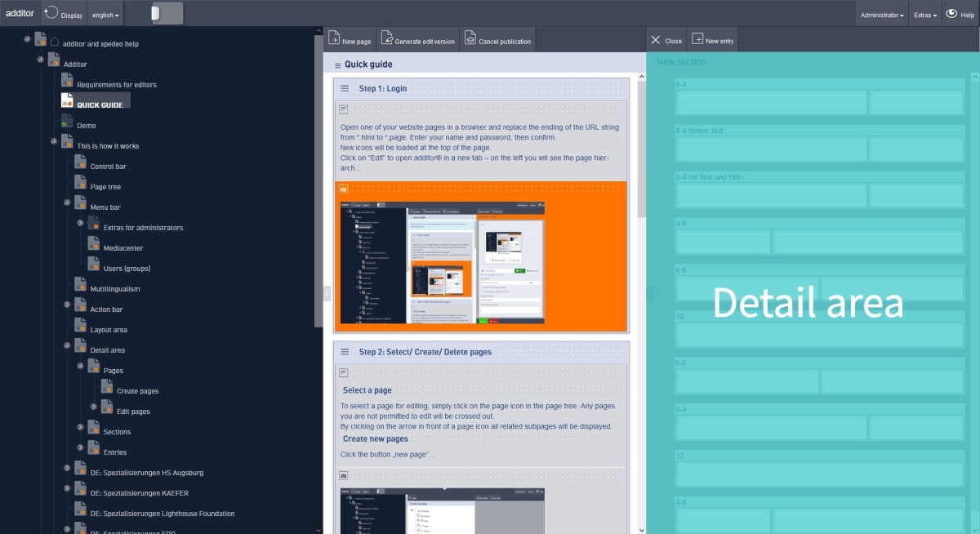Click the New entry plus icon
The image size is (980, 534).
(x=697, y=39)
